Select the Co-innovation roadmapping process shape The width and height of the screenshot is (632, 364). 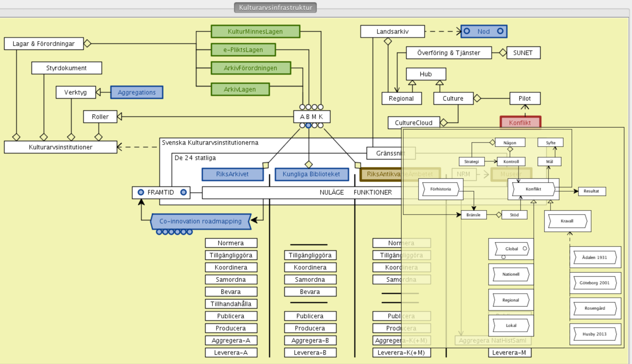tap(200, 221)
